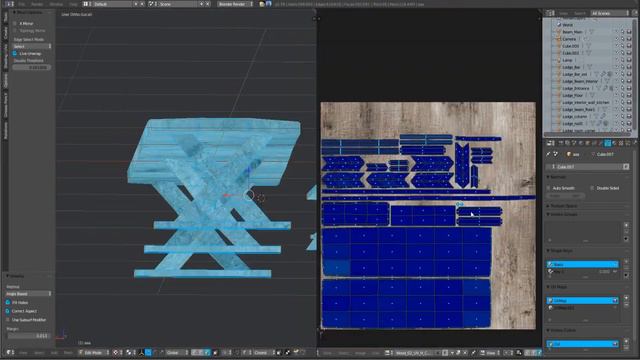Viewport: 640px width, 360px height.
Task: Toggle Lodge_Floor renderability camera icon
Action: [629, 96]
